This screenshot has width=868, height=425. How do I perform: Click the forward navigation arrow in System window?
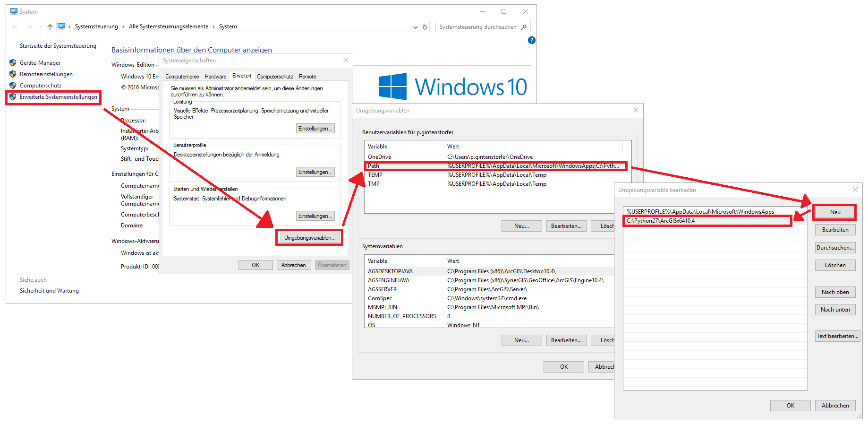[x=29, y=27]
